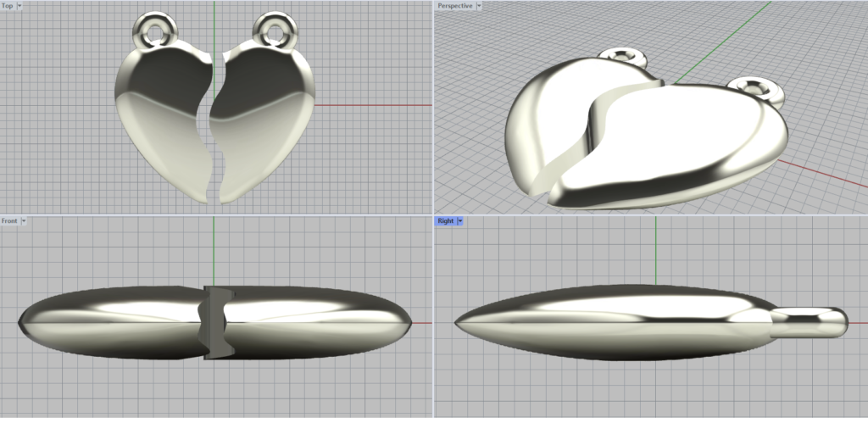Expand the Front viewport menu arrow

24,221
